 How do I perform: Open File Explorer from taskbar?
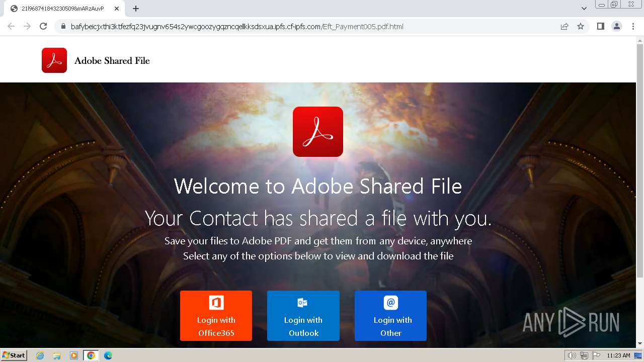57,355
